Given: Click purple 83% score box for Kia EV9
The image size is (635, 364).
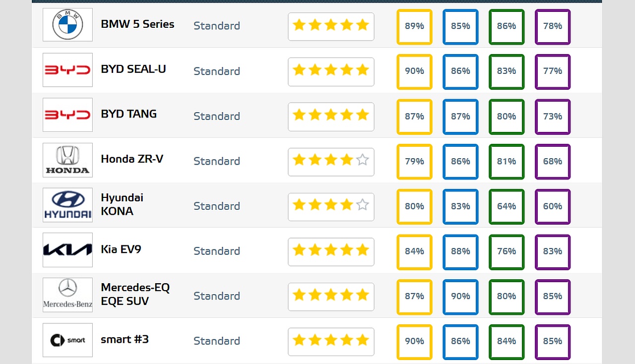Looking at the screenshot, I should click(x=553, y=251).
